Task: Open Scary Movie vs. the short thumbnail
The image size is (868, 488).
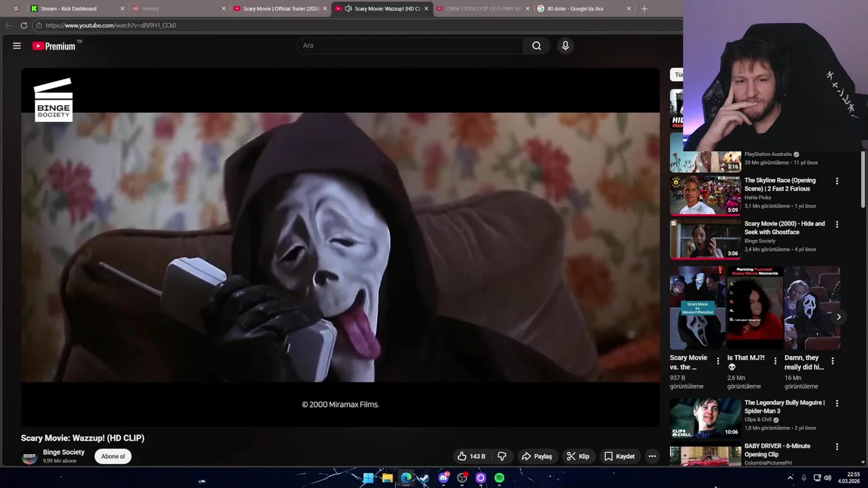Action: [697, 308]
